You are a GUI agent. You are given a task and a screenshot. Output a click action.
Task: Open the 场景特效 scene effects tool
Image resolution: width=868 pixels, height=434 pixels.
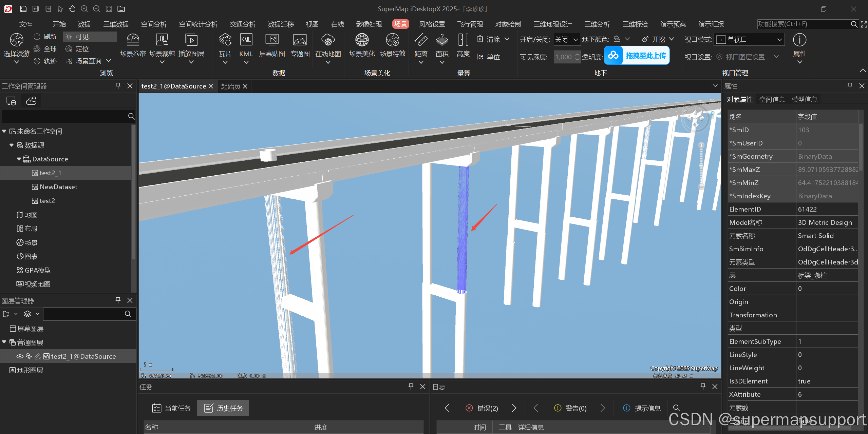click(x=392, y=45)
